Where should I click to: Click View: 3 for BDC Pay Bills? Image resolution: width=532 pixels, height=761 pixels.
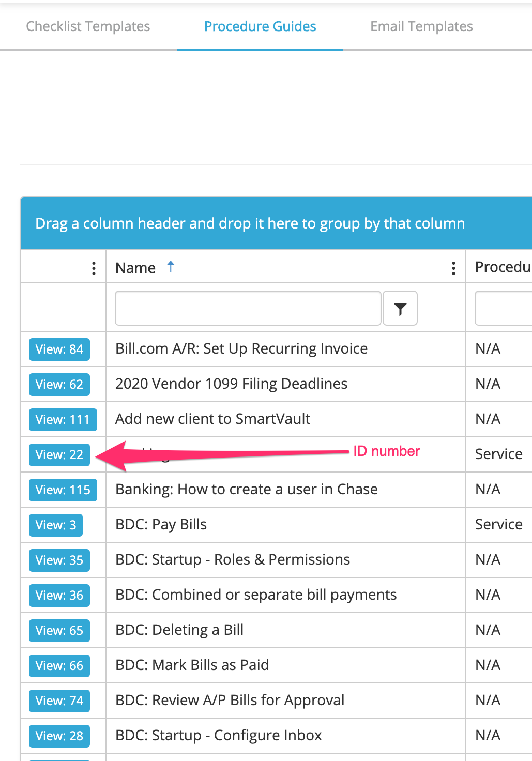click(x=55, y=525)
